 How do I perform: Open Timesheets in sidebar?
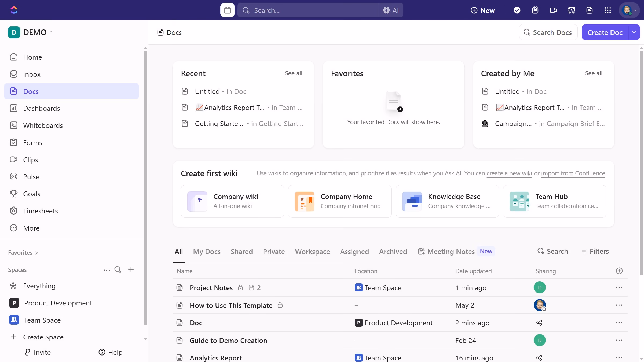[71, 211]
